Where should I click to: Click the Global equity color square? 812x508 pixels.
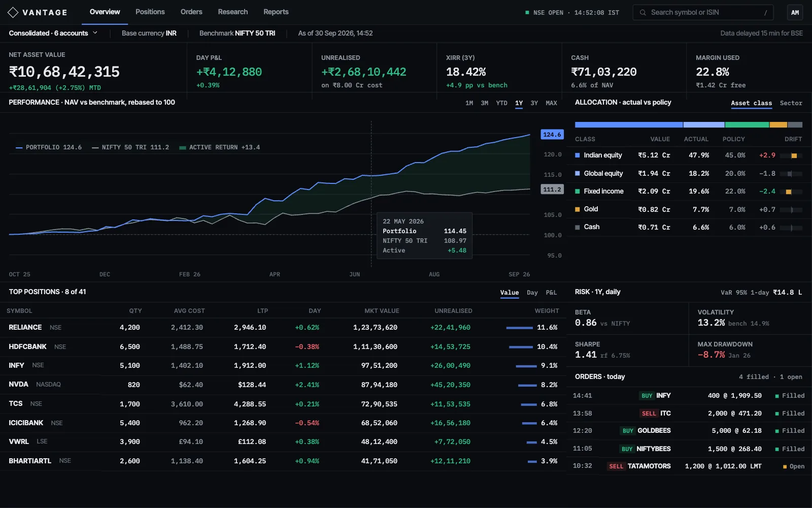[x=577, y=173]
